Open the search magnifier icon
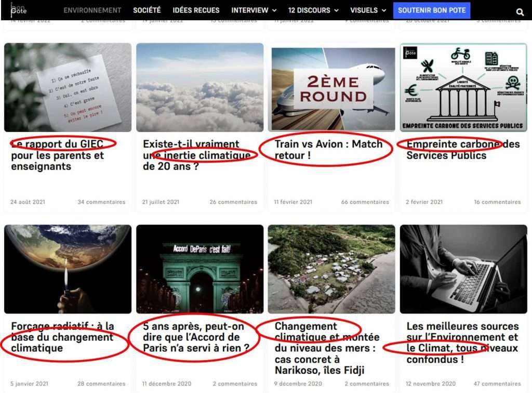The width and height of the screenshot is (532, 393). pos(520,12)
